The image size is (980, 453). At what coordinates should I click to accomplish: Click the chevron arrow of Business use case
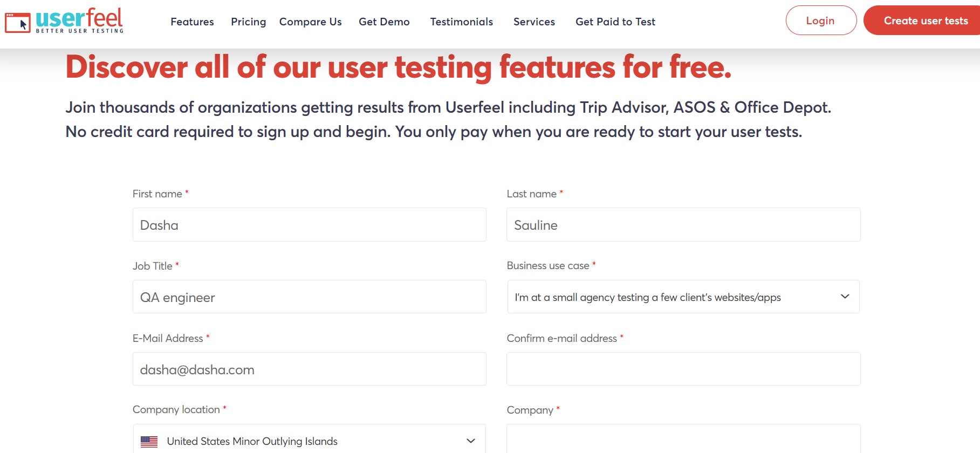pyautogui.click(x=845, y=297)
